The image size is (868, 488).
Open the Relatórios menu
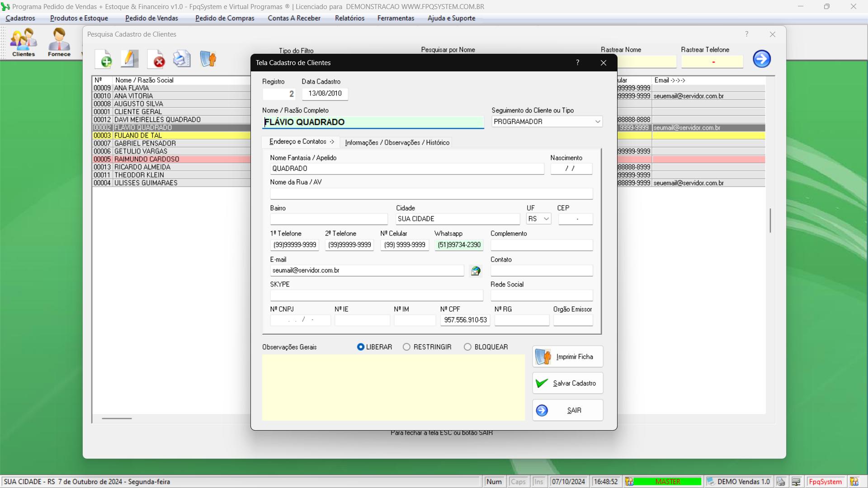click(349, 18)
